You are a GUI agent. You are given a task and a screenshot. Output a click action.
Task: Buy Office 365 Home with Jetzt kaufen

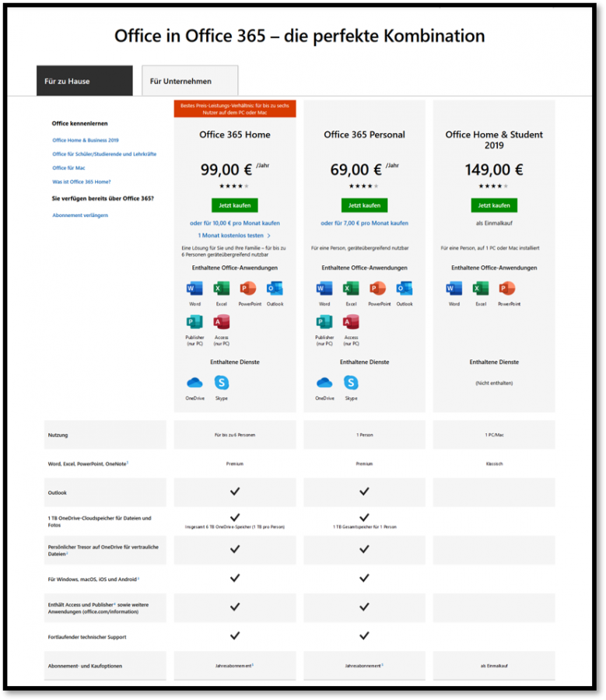point(234,205)
